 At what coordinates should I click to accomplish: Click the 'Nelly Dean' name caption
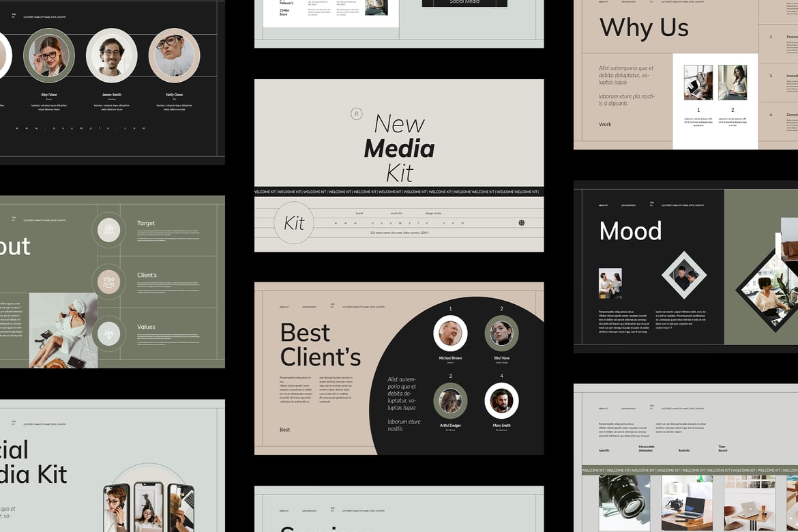[x=174, y=95]
